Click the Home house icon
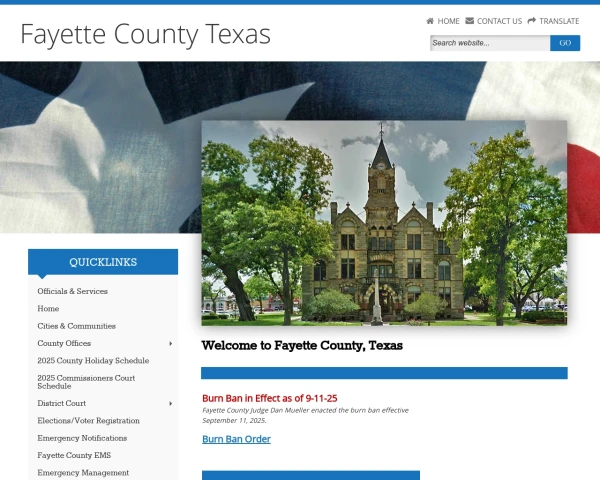600x480 pixels. click(430, 21)
